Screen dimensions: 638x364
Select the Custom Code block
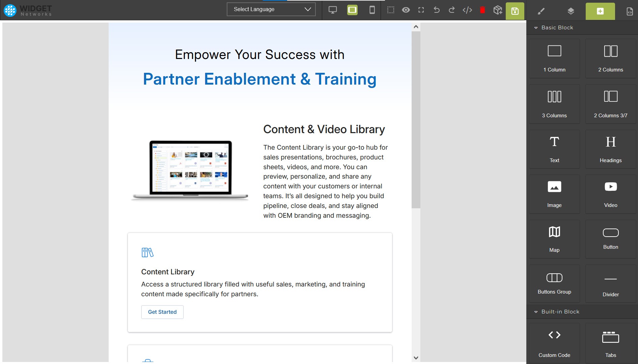[x=554, y=343]
